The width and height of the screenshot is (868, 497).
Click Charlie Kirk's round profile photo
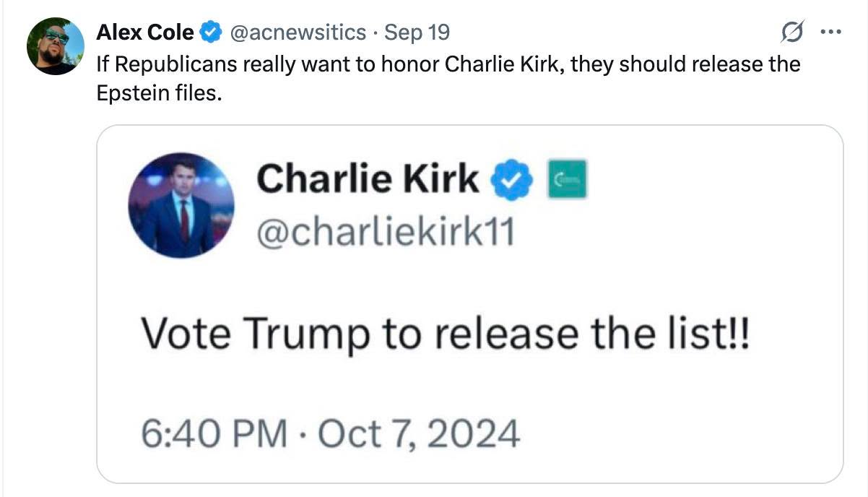pyautogui.click(x=181, y=205)
